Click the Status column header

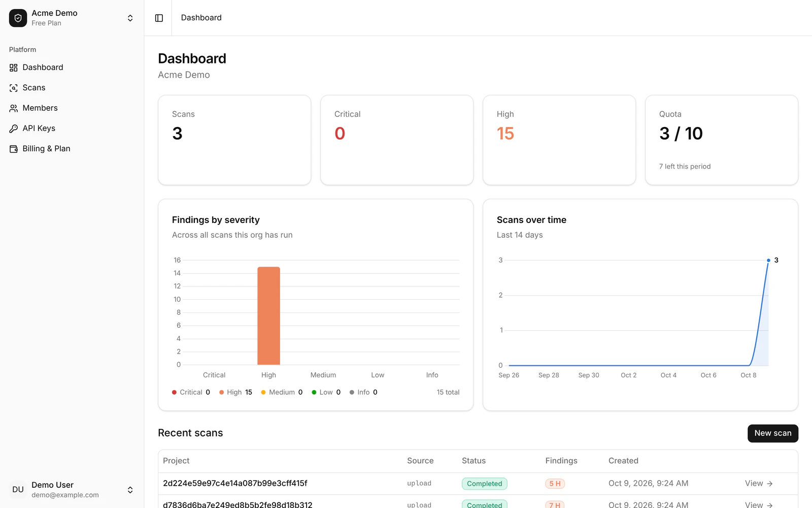473,461
